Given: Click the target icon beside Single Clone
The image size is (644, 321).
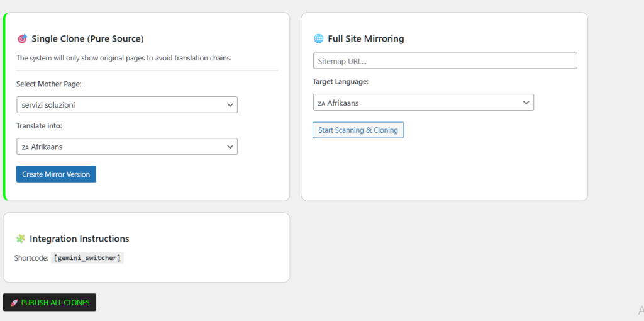Looking at the screenshot, I should (x=22, y=39).
